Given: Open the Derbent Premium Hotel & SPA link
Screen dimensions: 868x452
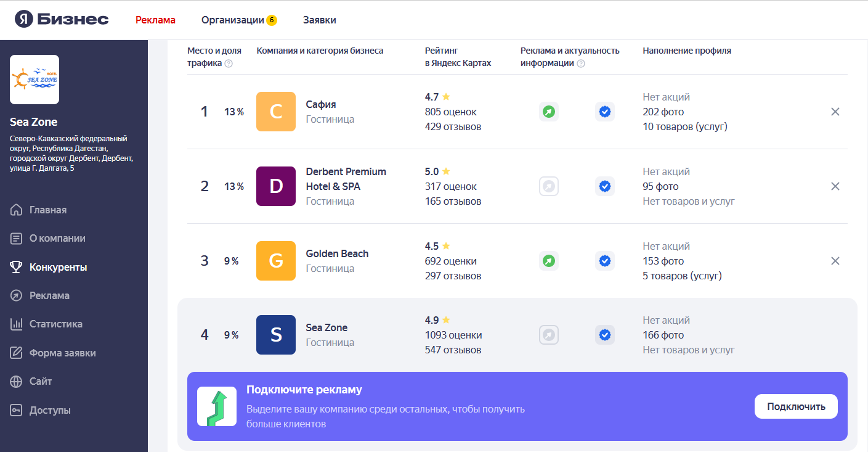Looking at the screenshot, I should pyautogui.click(x=346, y=179).
